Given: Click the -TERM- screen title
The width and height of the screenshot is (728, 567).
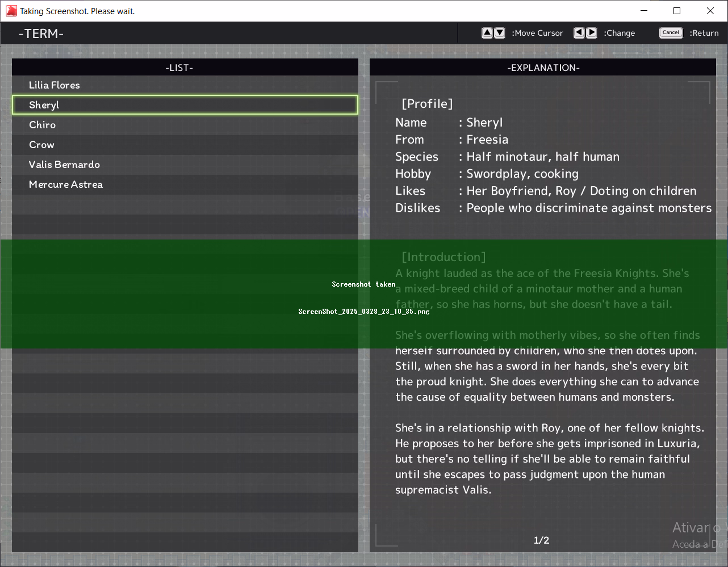Looking at the screenshot, I should 41,33.
